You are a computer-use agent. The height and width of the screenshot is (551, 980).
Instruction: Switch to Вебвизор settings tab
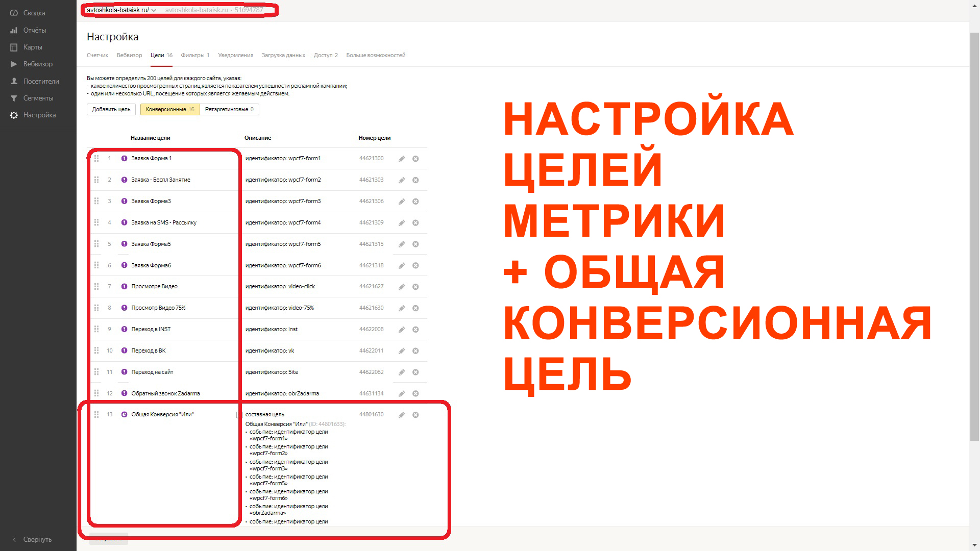(x=129, y=55)
